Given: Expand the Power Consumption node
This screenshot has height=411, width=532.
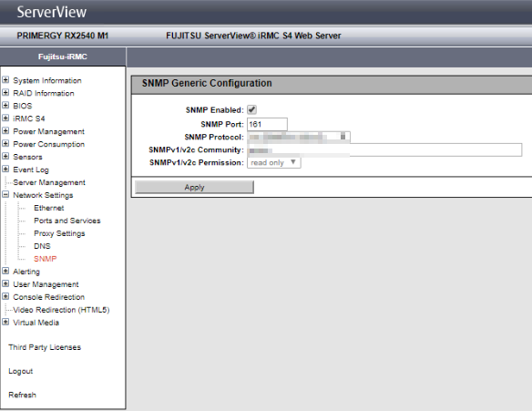Looking at the screenshot, I should (5, 144).
